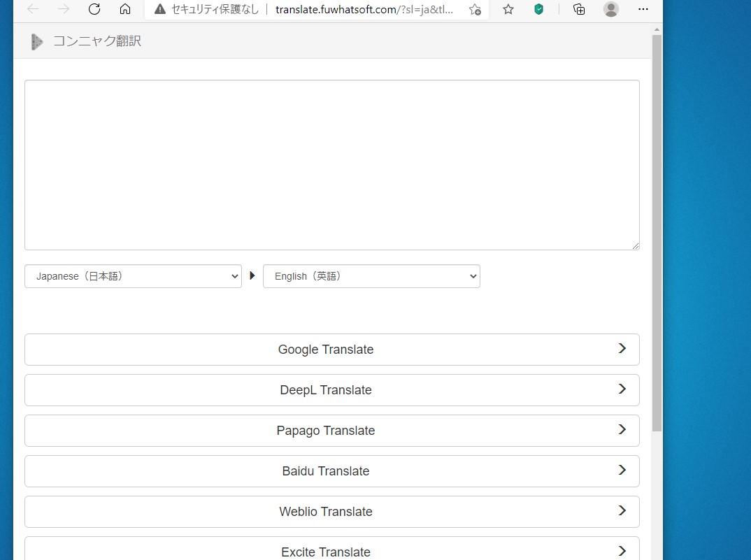The height and width of the screenshot is (560, 751).
Task: Focus the translation text input area
Action: coord(332,165)
